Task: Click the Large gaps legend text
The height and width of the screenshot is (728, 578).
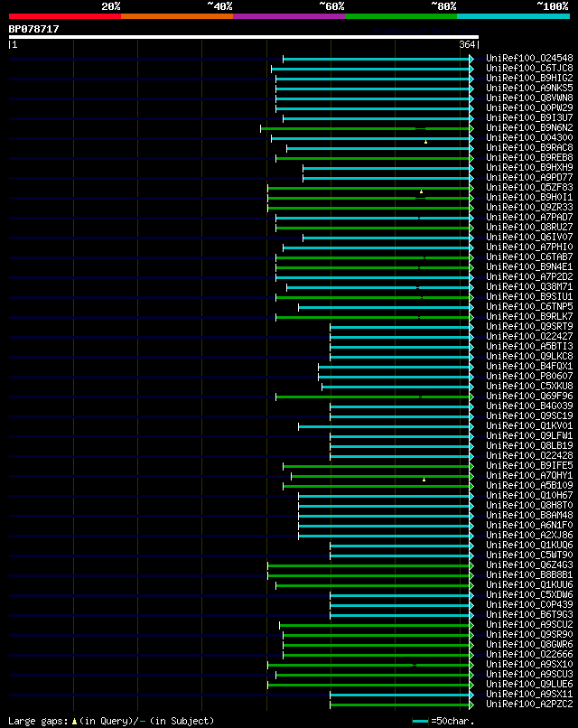Action: [39, 721]
